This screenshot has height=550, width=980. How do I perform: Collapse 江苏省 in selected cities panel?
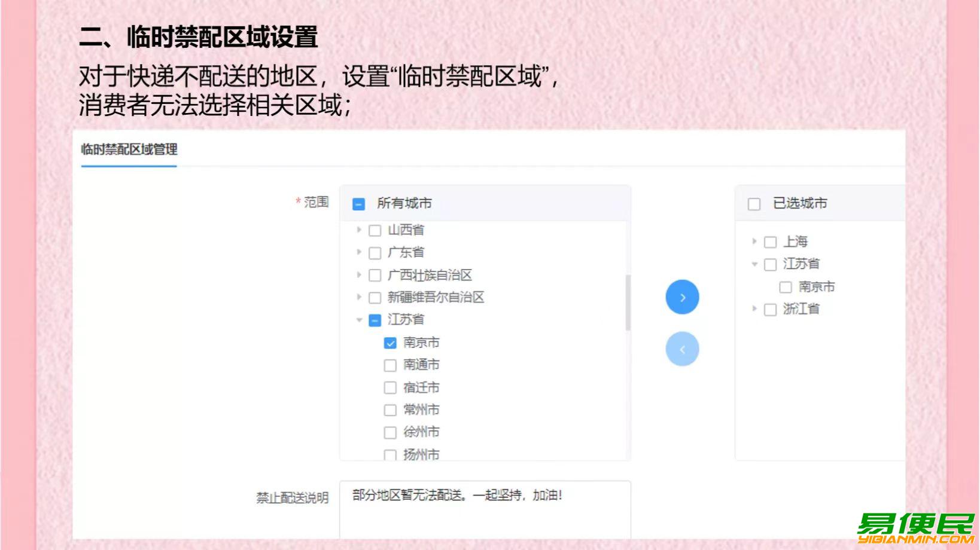754,264
